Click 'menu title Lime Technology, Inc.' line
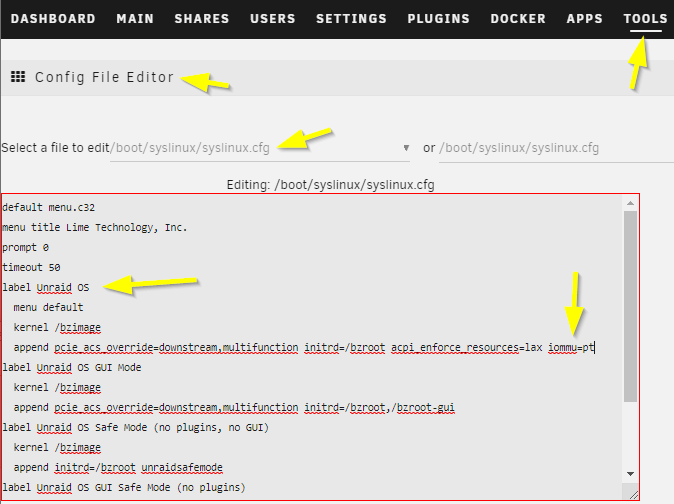Viewport: 674px width, 504px height. tap(95, 227)
